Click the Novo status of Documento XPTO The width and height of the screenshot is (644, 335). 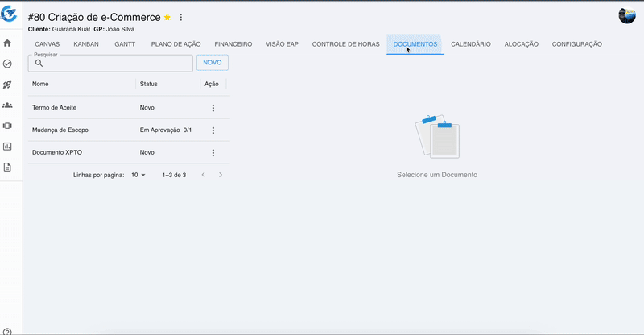pos(147,152)
